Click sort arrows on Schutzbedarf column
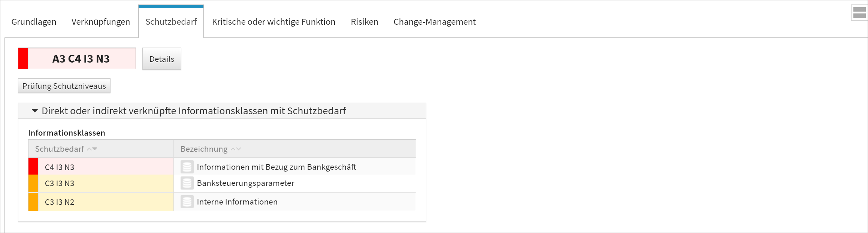The width and height of the screenshot is (868, 233). pyautogui.click(x=92, y=149)
